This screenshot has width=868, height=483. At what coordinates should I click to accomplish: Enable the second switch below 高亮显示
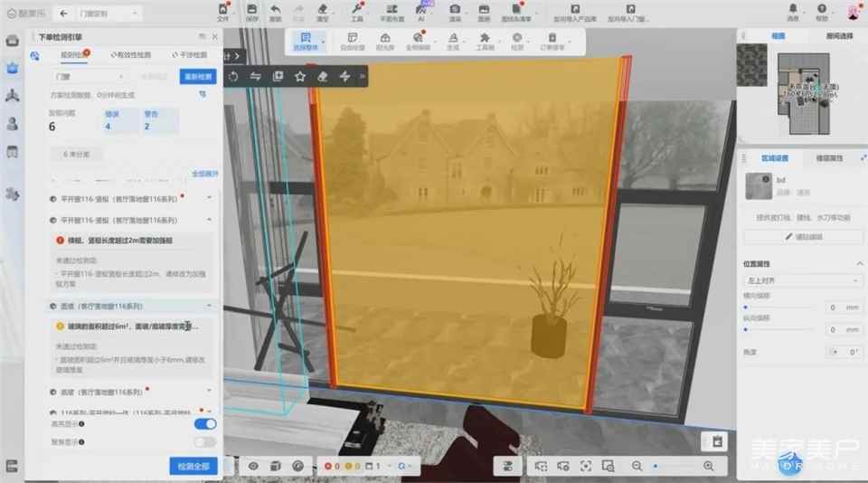pyautogui.click(x=205, y=442)
